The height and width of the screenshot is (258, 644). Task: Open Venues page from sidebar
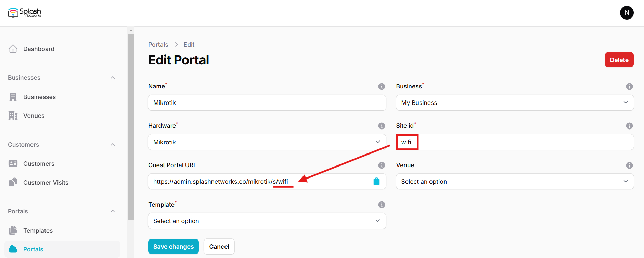click(62, 115)
